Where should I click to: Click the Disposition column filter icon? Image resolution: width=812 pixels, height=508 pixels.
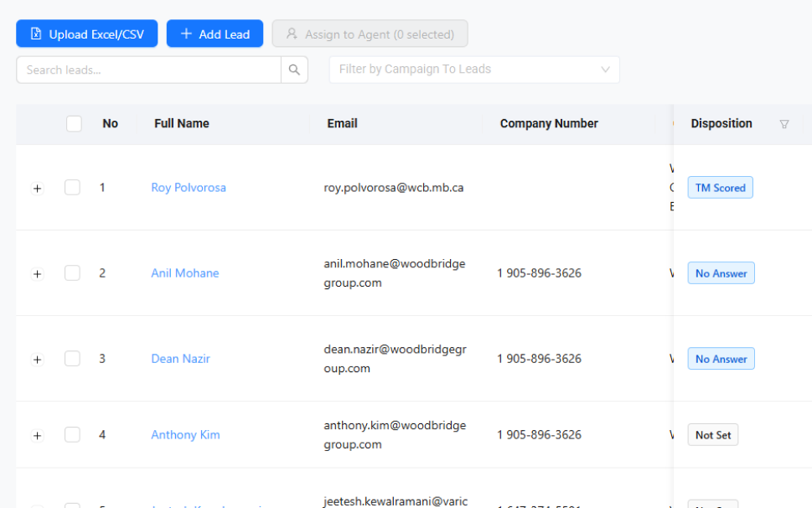[784, 124]
